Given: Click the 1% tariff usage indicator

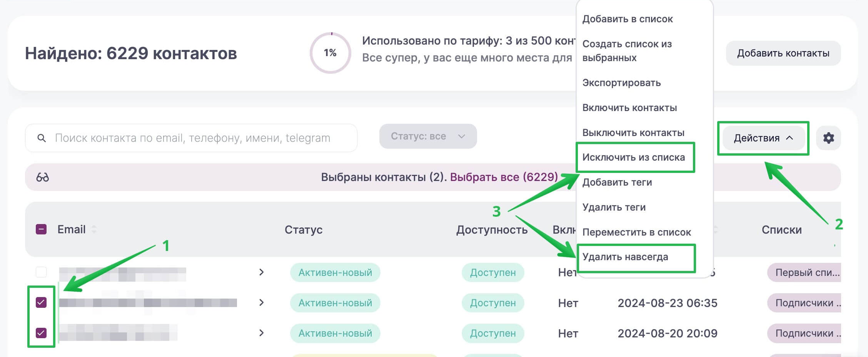Looking at the screenshot, I should (x=330, y=53).
